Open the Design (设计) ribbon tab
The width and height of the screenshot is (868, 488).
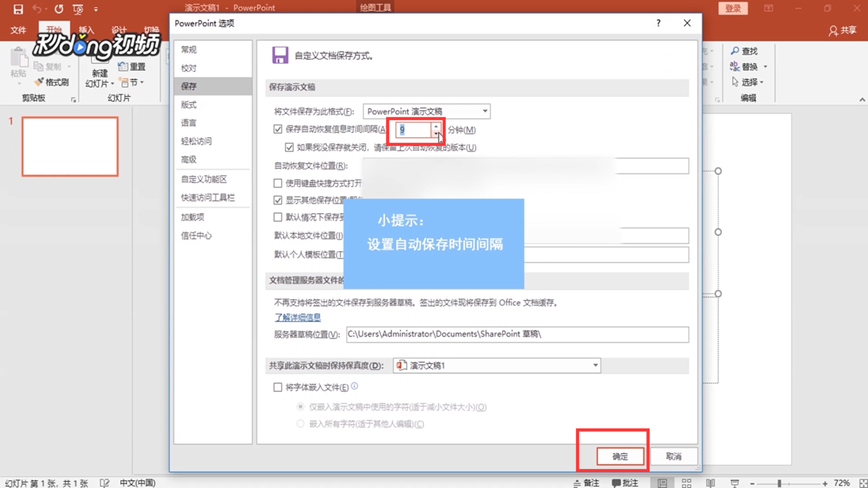[119, 30]
